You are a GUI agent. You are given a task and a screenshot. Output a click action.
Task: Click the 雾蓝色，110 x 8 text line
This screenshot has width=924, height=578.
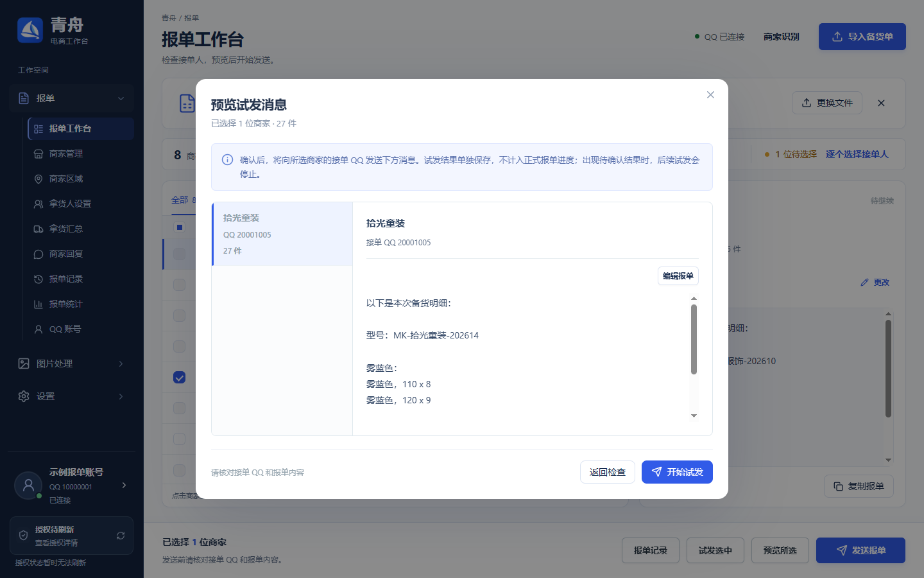click(398, 384)
